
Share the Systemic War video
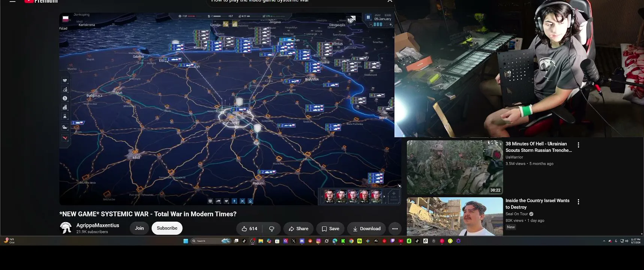pyautogui.click(x=298, y=228)
